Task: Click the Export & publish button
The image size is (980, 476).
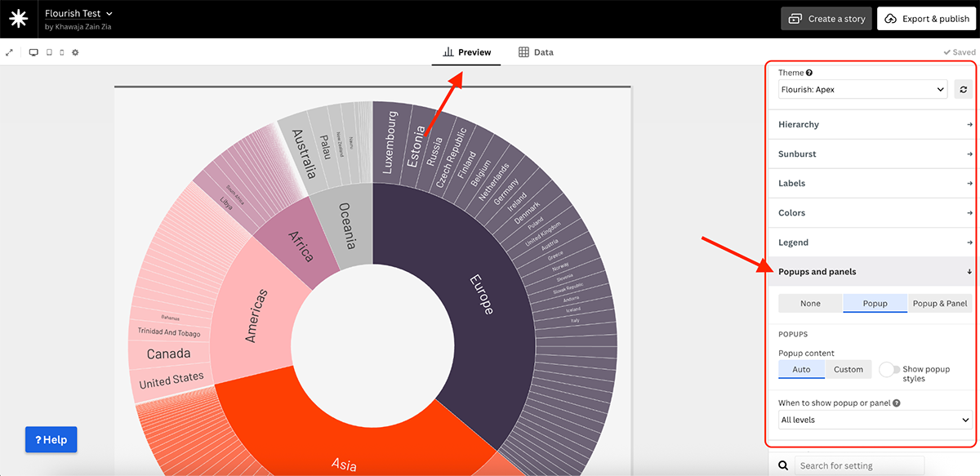Action: coord(926,18)
